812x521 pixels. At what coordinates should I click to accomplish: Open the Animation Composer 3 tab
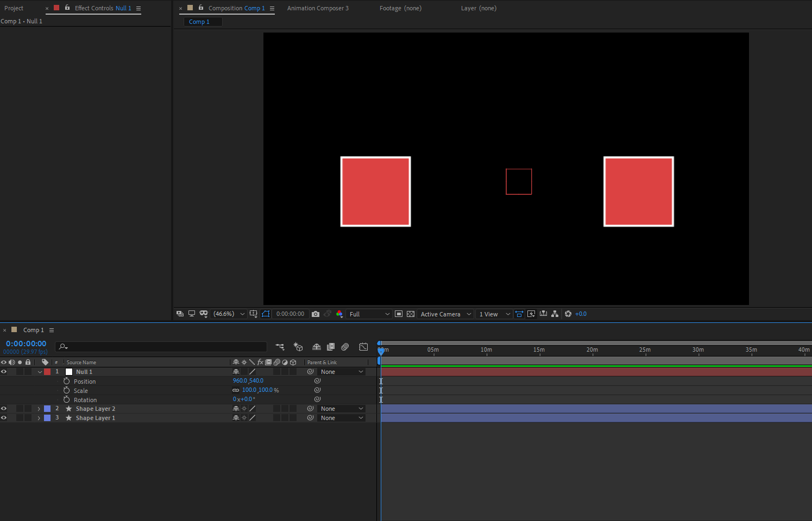pos(318,8)
